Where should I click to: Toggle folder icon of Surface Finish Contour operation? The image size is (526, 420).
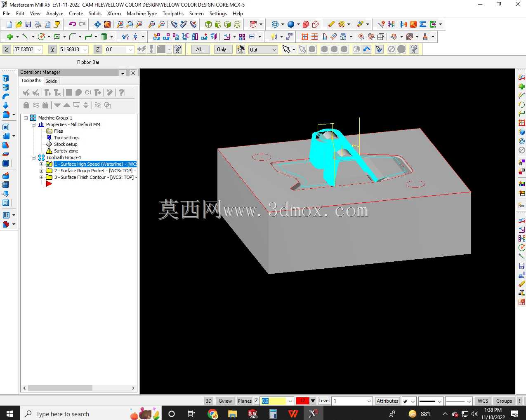49,177
